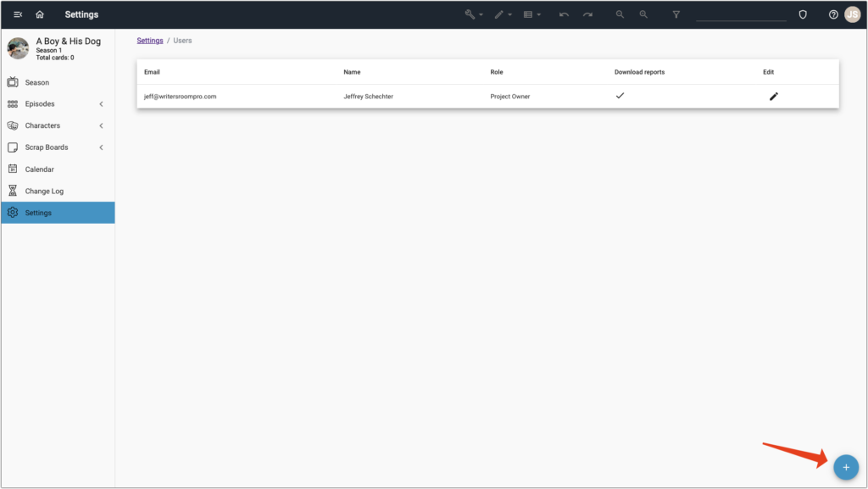Open the filter funnel icon

676,14
